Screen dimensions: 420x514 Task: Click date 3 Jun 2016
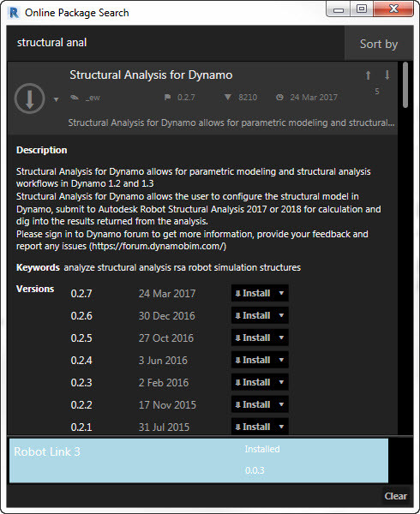click(163, 361)
